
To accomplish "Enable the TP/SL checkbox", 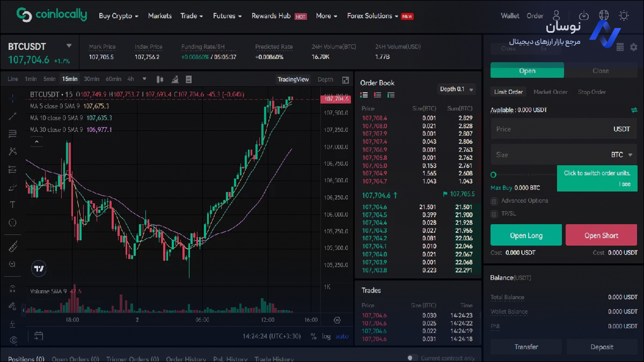I will point(494,214).
